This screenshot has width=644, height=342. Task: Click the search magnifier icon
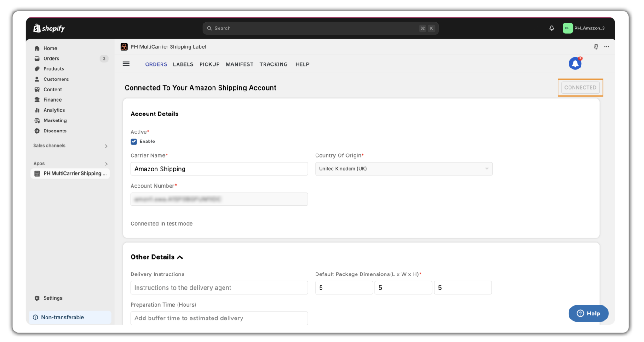210,28
